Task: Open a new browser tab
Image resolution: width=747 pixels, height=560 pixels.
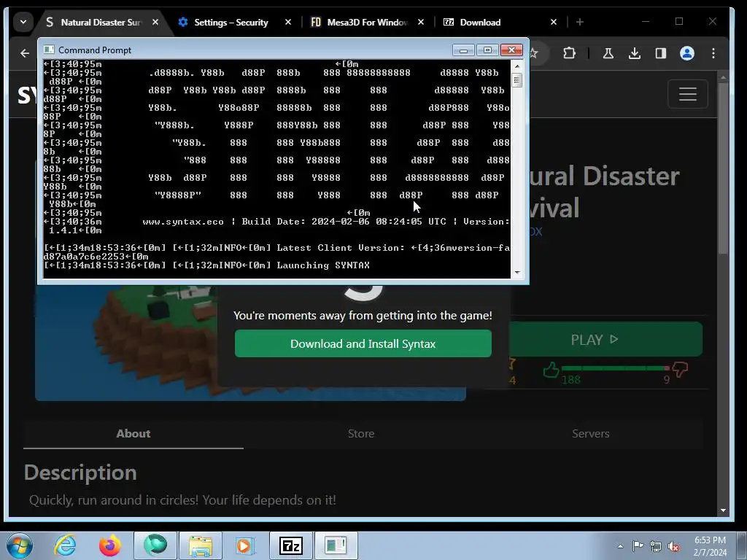Action: (x=580, y=22)
